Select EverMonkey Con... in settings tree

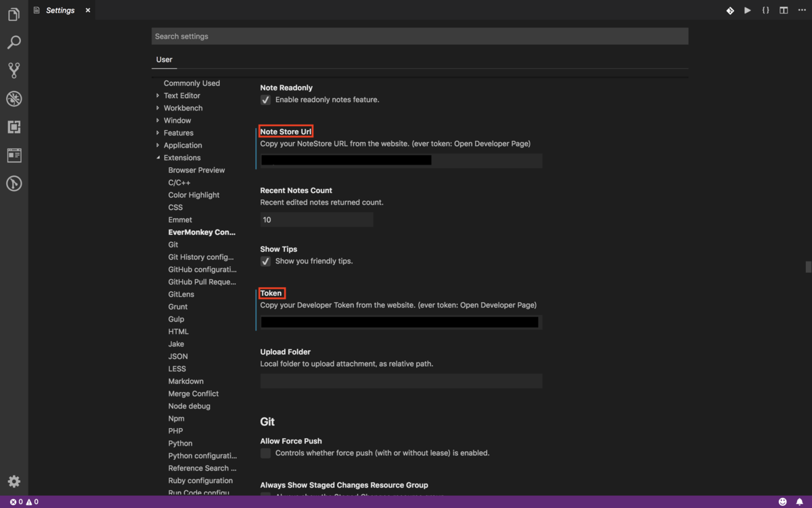pos(202,232)
